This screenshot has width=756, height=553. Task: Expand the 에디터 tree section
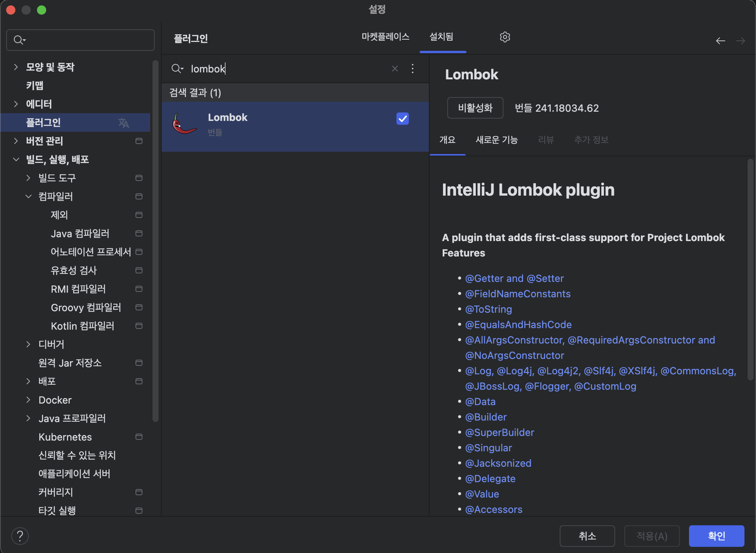pyautogui.click(x=16, y=104)
